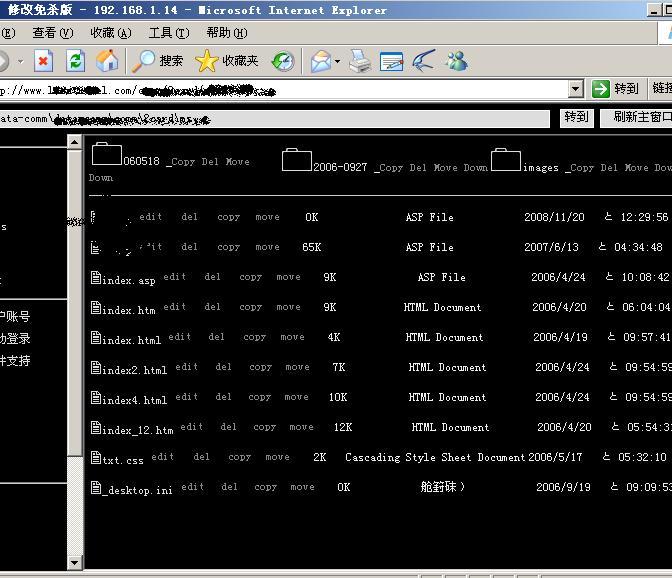Open the mail button dropdown arrow

tap(337, 62)
